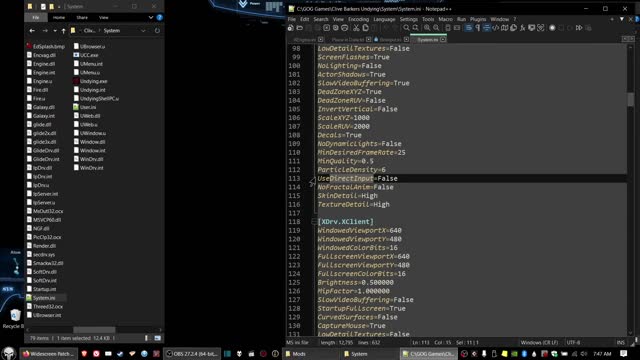This screenshot has height=360, width=640.
Task: Click the Zoom Out icon in Notepad++
Action: [x=436, y=28]
